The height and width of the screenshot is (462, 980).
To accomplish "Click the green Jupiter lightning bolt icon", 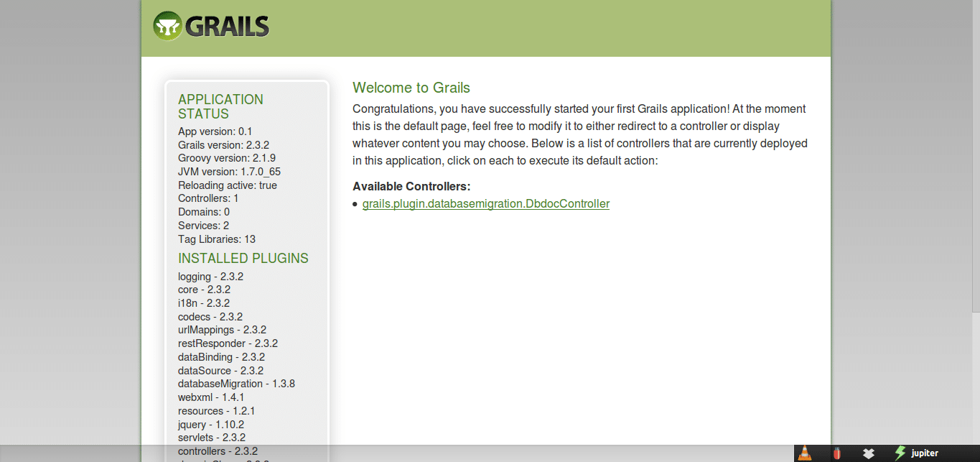I will 900,453.
